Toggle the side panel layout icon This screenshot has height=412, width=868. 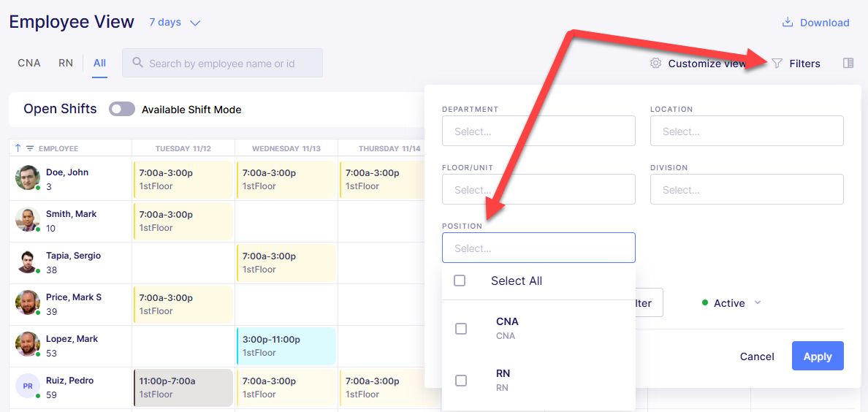[x=848, y=63]
